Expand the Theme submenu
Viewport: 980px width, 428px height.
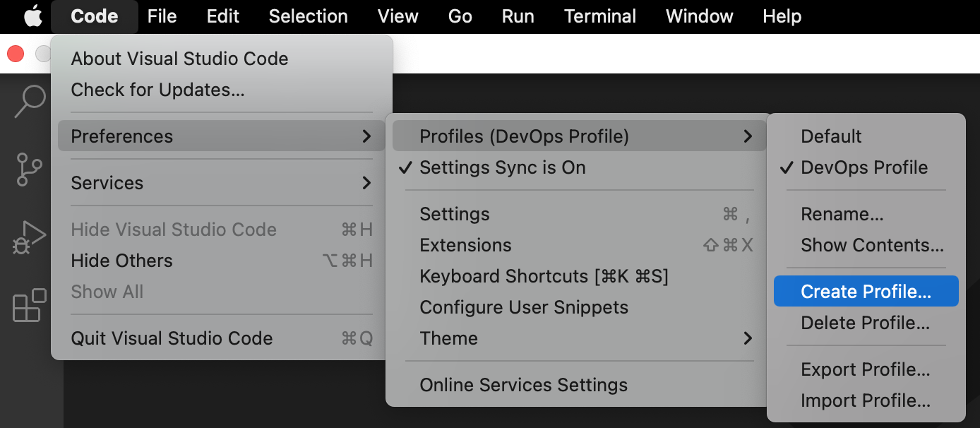tap(449, 338)
